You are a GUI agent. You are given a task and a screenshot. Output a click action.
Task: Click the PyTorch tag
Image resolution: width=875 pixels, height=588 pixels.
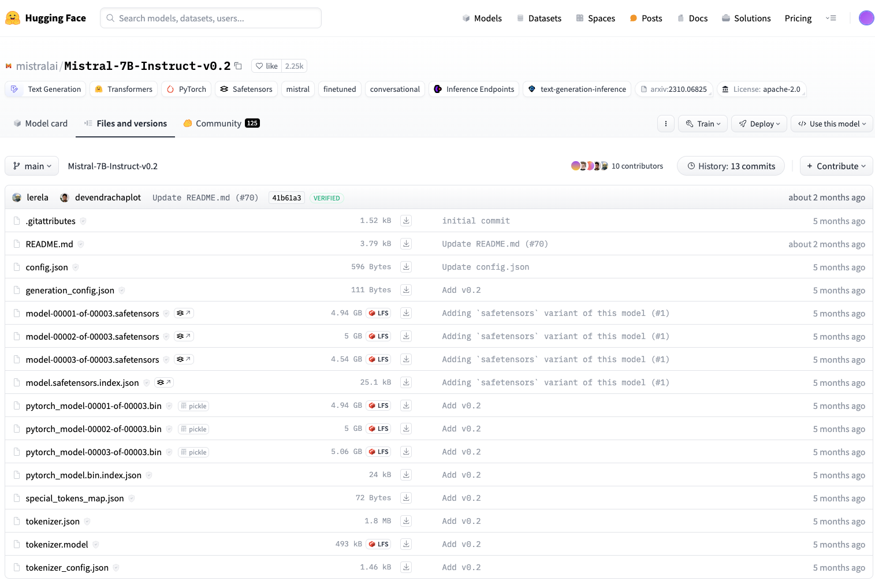187,89
